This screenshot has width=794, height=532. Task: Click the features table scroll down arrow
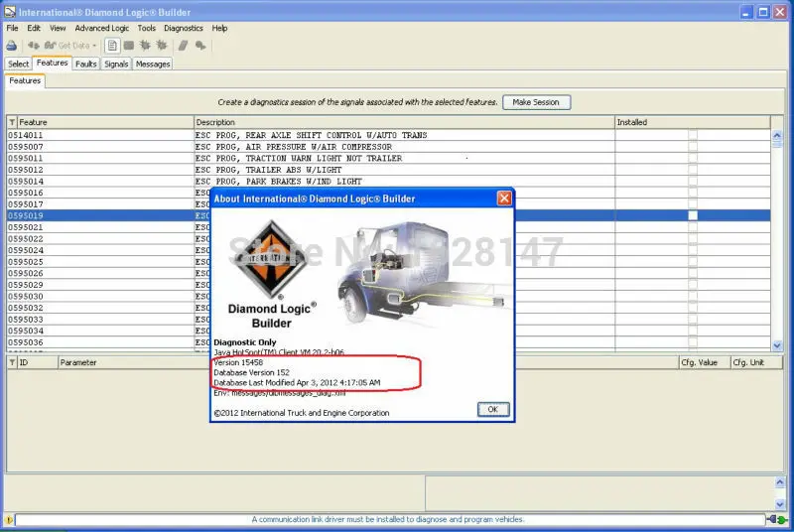pyautogui.click(x=777, y=345)
